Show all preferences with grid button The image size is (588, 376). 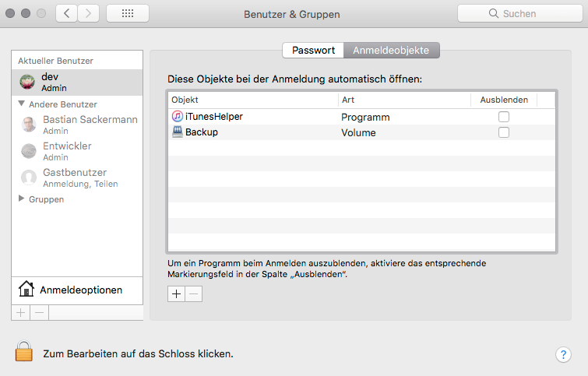128,14
